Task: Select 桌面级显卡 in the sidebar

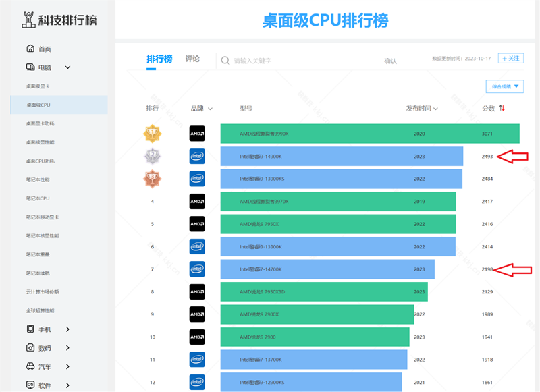Action: tap(38, 86)
